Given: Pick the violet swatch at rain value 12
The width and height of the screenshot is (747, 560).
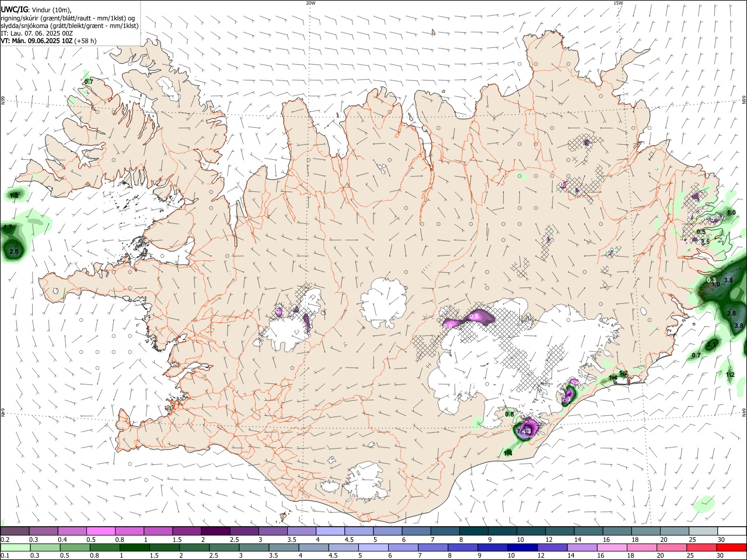Looking at the screenshot, I should pyautogui.click(x=552, y=547).
